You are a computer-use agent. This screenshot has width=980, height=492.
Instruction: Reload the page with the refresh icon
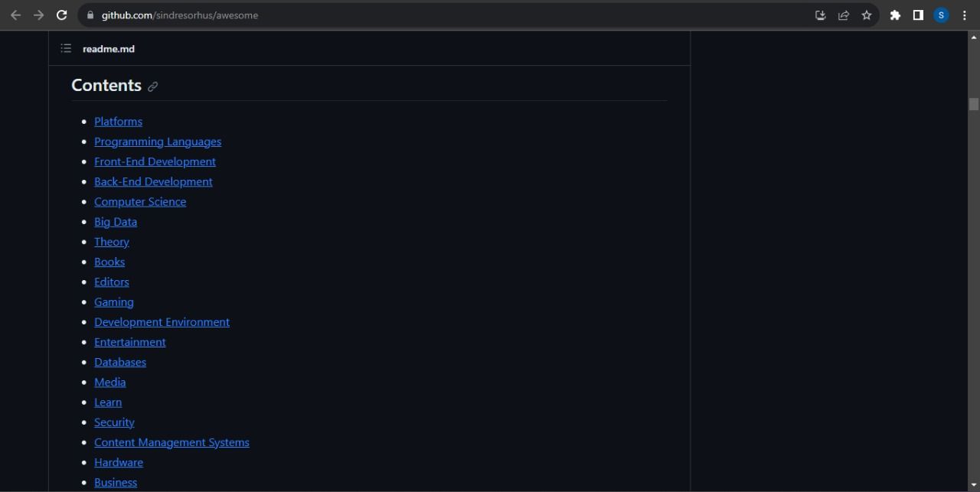coord(61,15)
